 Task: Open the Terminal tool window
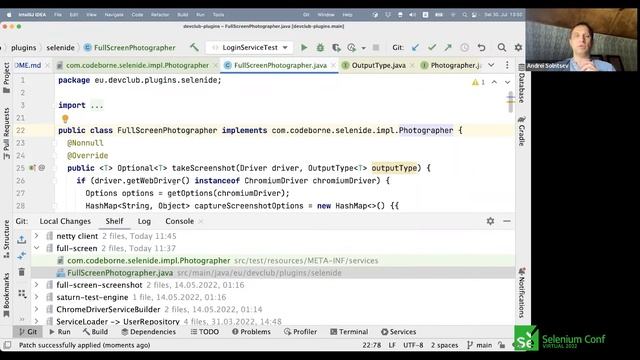349,332
